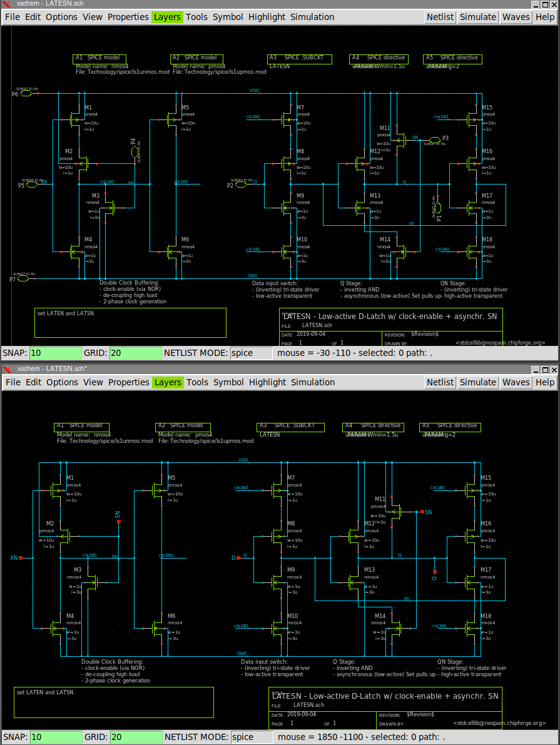Open the File menu in top window
560x745 pixels.
13,17
